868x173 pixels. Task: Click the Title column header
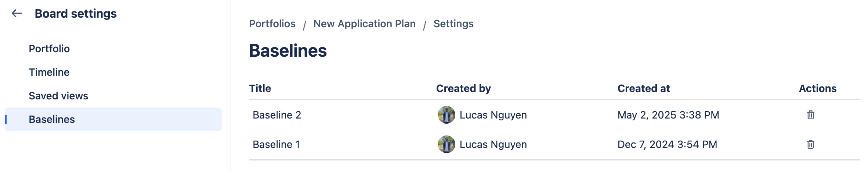pyautogui.click(x=260, y=88)
